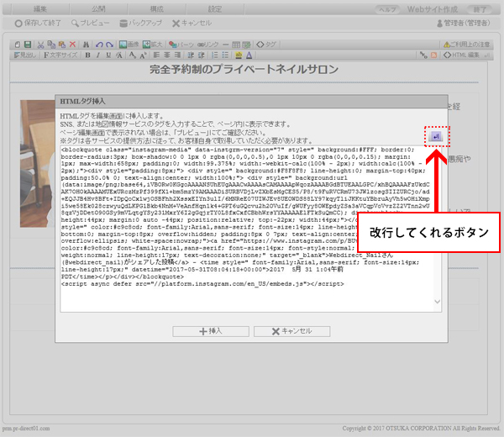Viewport: 504px width, 437px height.
Task: Click the green table edit icon
Action: pyautogui.click(x=246, y=45)
